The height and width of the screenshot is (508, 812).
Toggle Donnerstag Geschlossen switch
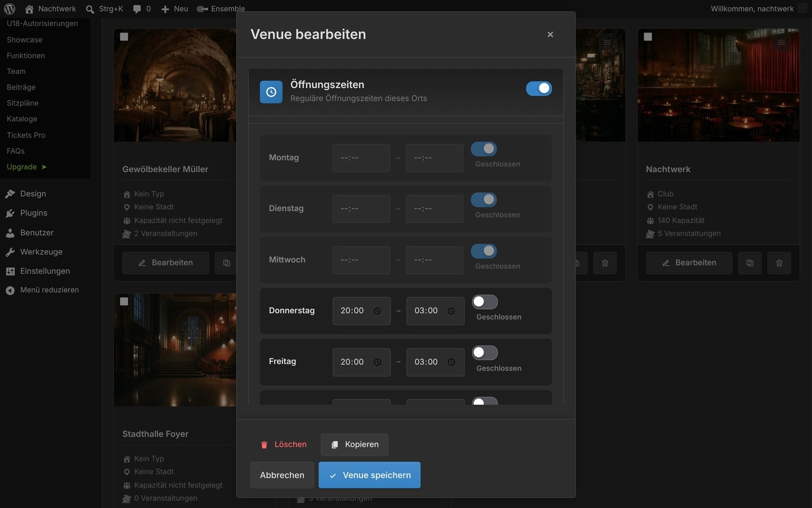485,302
